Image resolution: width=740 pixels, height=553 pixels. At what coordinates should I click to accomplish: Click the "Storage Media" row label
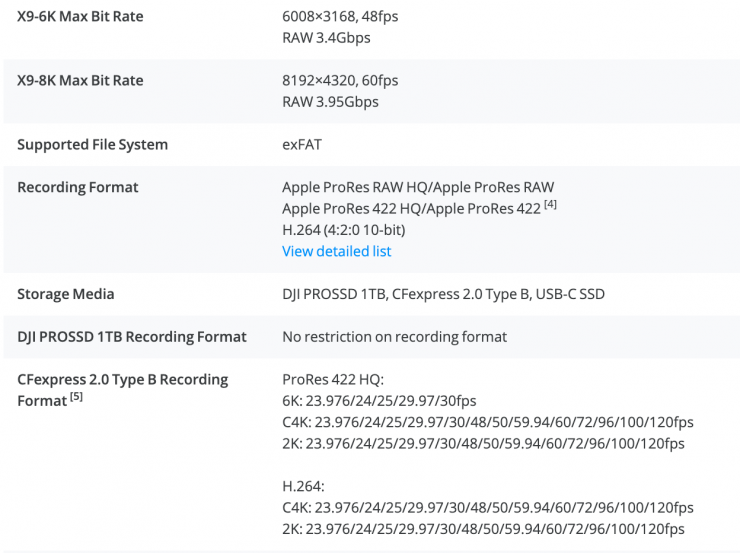pos(66,294)
